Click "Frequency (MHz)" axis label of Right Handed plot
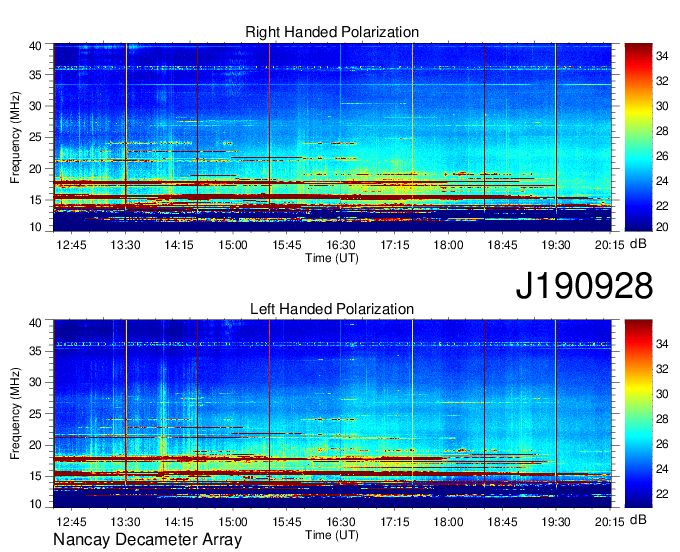The height and width of the screenshot is (552, 680). point(15,137)
